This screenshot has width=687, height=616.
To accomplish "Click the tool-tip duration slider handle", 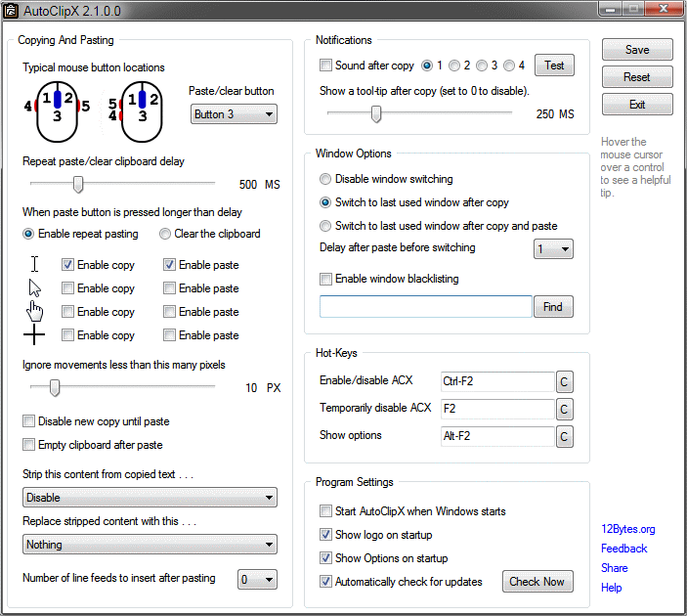I will (x=376, y=114).
